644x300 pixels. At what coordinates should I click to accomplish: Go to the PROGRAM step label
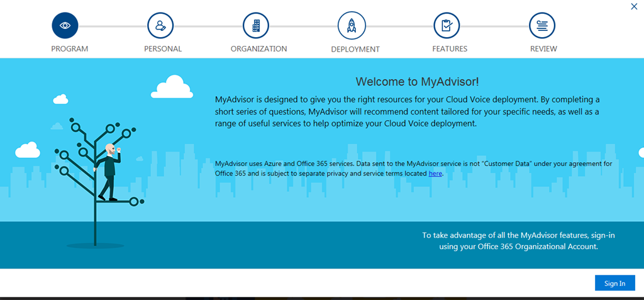pos(69,49)
